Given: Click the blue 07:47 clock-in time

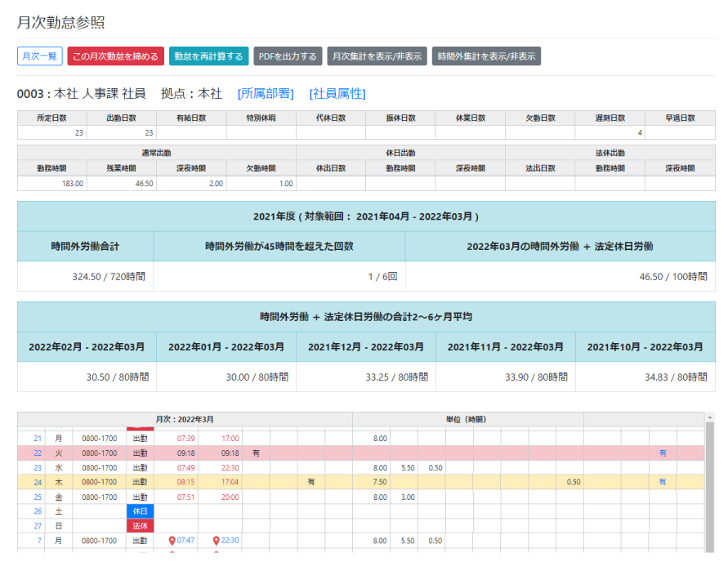Looking at the screenshot, I should 185,541.
